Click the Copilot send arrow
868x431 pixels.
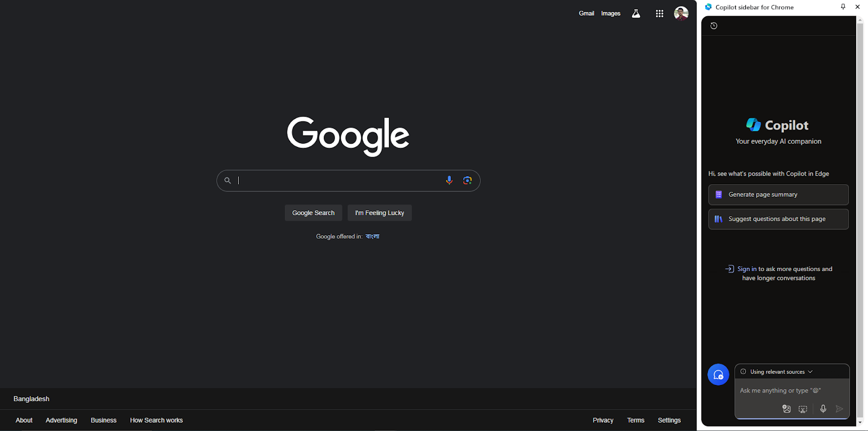point(839,409)
